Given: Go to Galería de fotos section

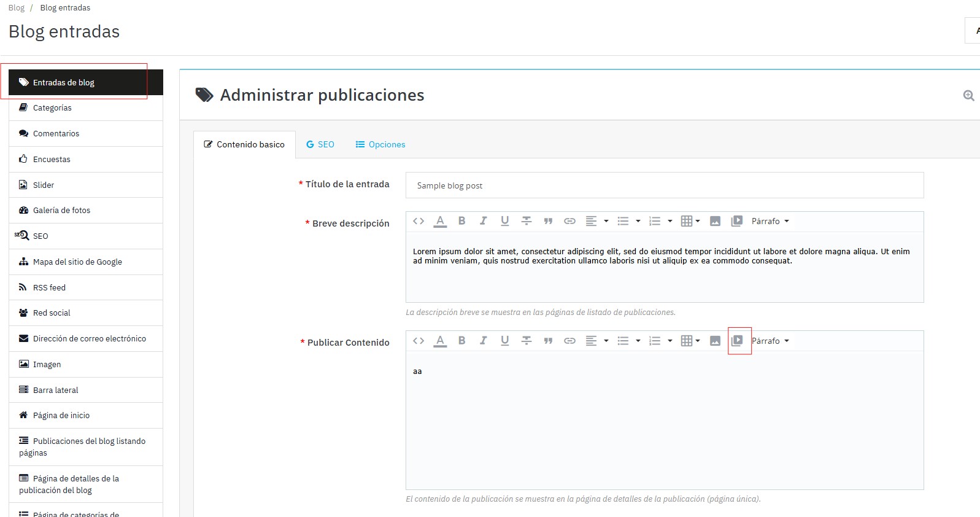Looking at the screenshot, I should tap(61, 211).
